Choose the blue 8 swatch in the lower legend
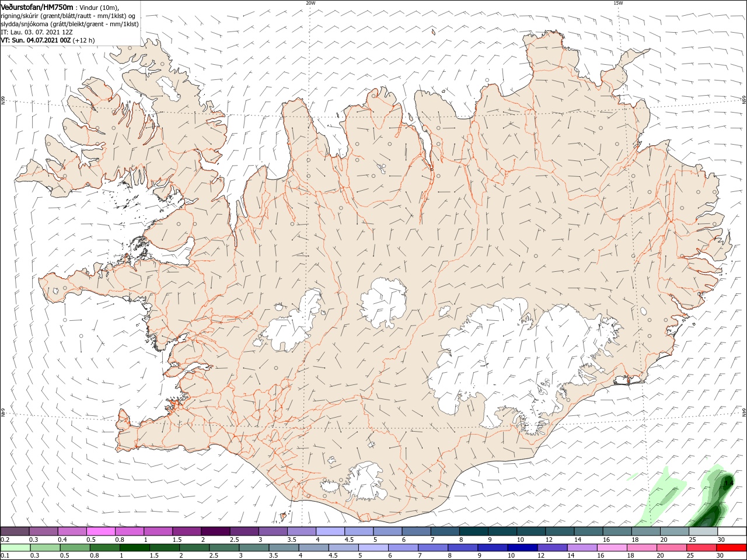 coord(463,548)
